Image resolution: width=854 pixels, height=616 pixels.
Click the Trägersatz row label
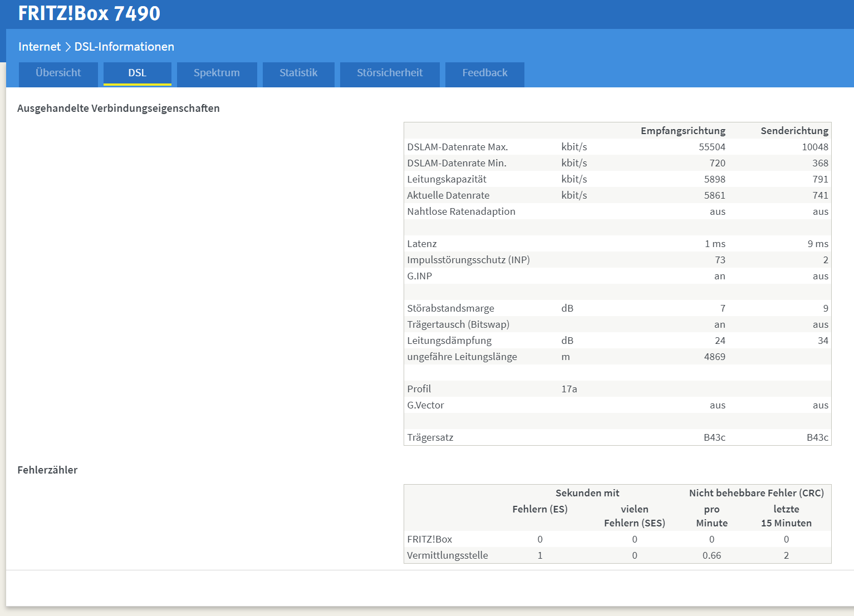pyautogui.click(x=430, y=437)
